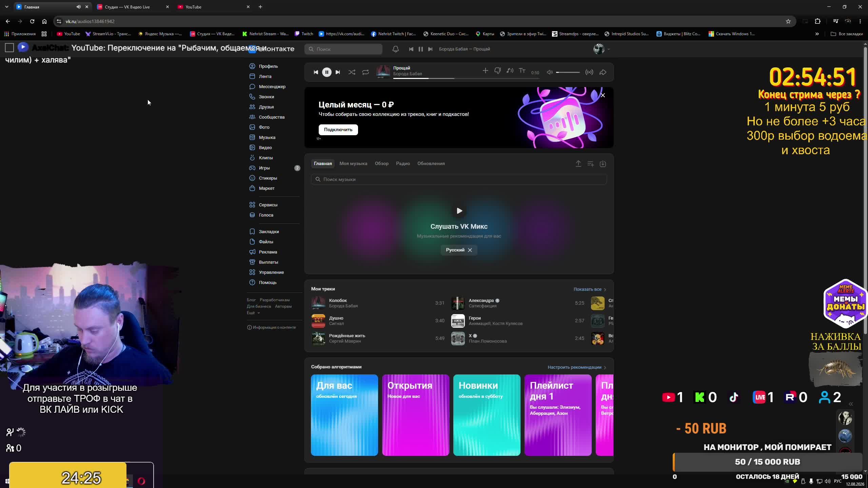Close the subscription promo banner

click(603, 95)
